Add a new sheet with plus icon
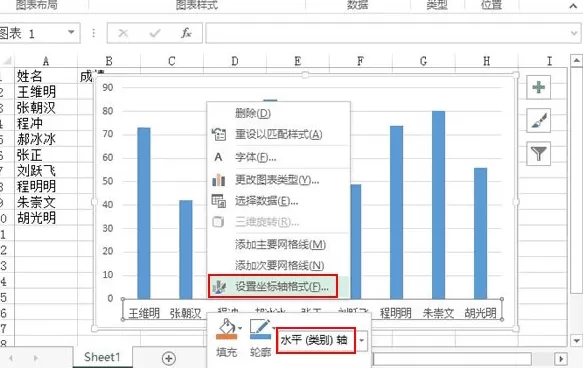The width and height of the screenshot is (583, 368). 169,358
